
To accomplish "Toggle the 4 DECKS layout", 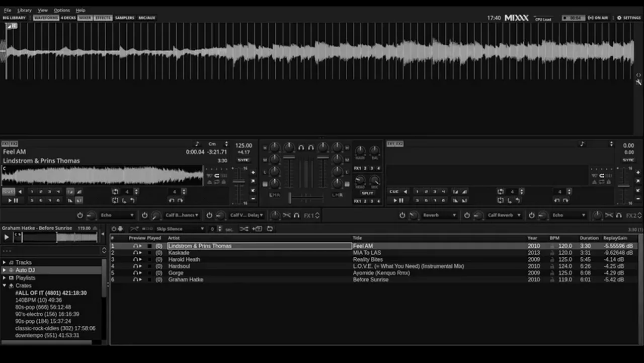I will pyautogui.click(x=68, y=18).
